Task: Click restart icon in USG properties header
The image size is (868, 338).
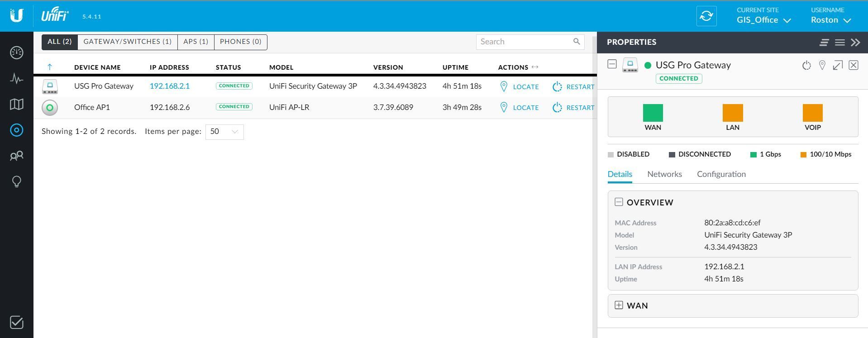Action: (806, 66)
